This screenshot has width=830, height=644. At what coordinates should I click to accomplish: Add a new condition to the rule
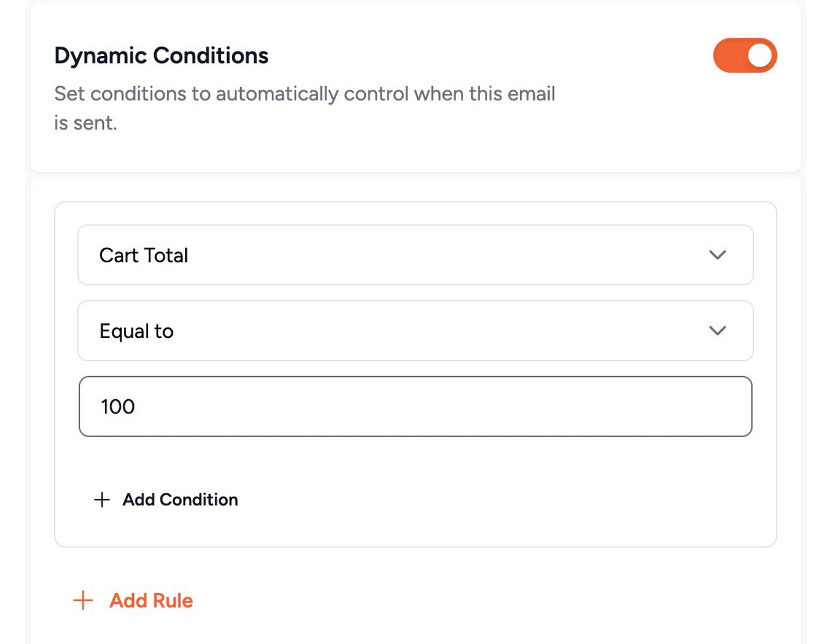point(167,500)
